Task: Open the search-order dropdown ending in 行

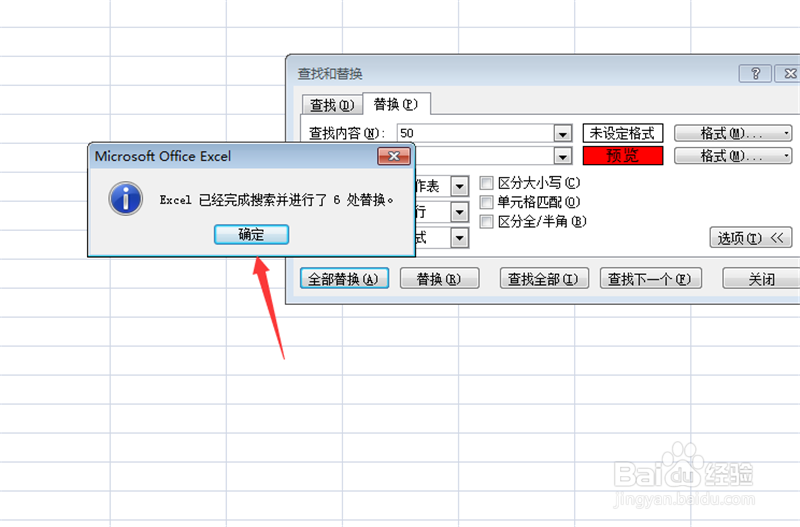Action: [459, 211]
